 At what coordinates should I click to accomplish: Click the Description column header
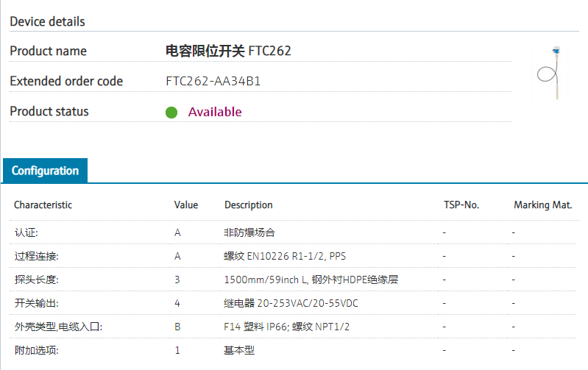(x=249, y=204)
